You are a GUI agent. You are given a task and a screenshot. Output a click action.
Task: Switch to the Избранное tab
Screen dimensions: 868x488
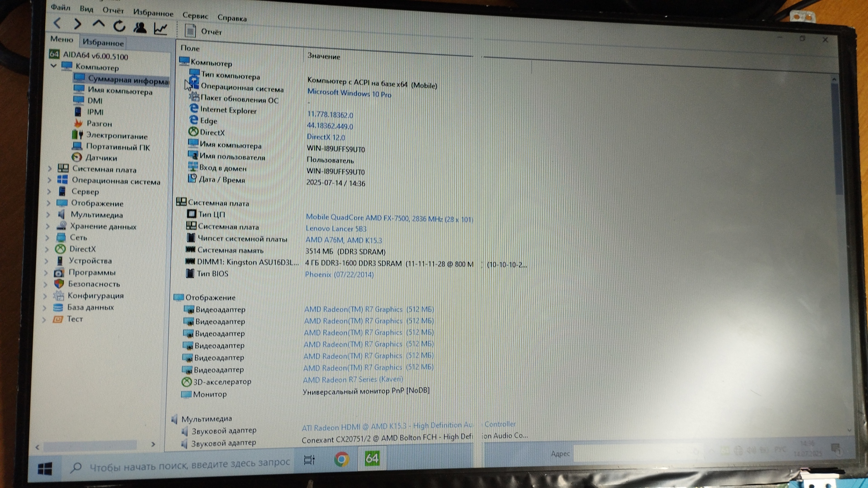click(x=103, y=43)
